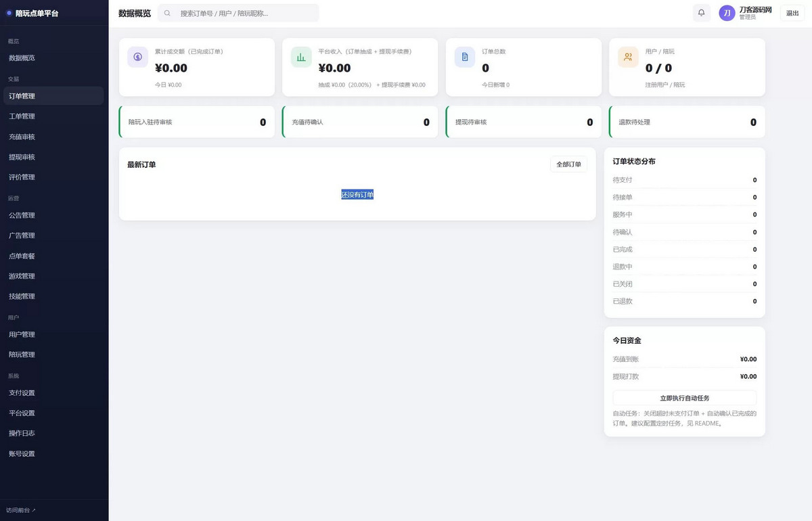Click the 陪玩点单平台 logo dot
The image size is (812, 521).
pos(9,13)
